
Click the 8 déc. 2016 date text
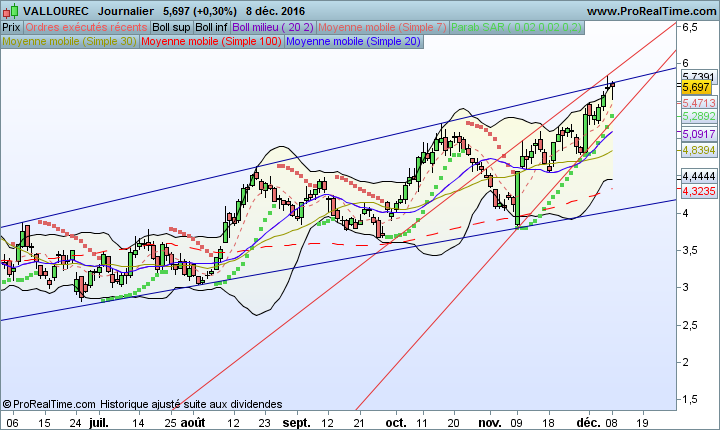click(x=276, y=11)
